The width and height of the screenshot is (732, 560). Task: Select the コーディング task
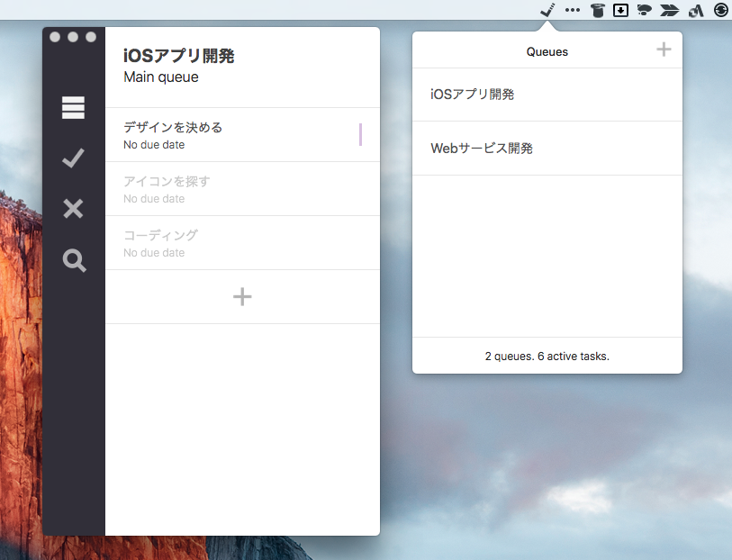[x=242, y=243]
